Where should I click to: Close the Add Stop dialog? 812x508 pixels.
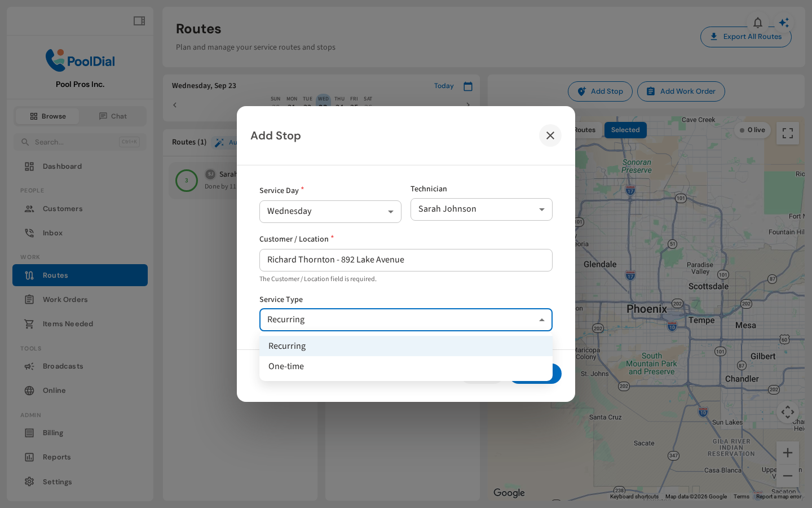click(550, 135)
